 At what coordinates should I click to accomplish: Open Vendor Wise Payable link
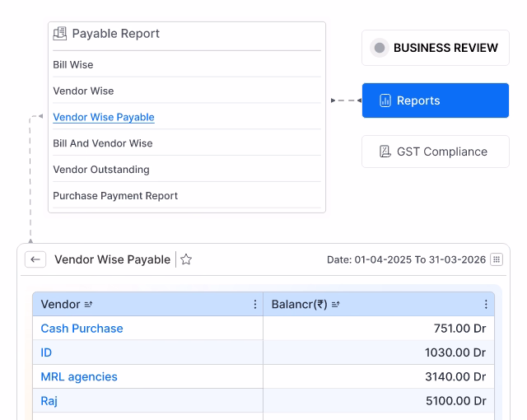[104, 117]
